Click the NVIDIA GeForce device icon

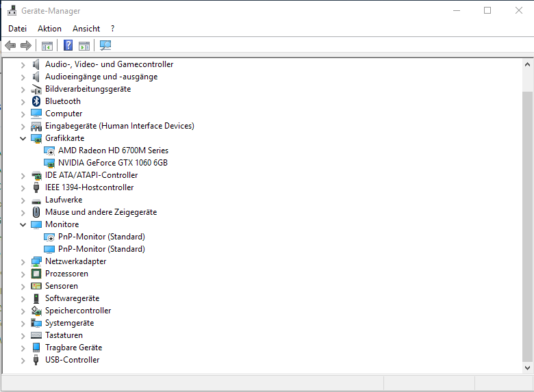(x=49, y=163)
